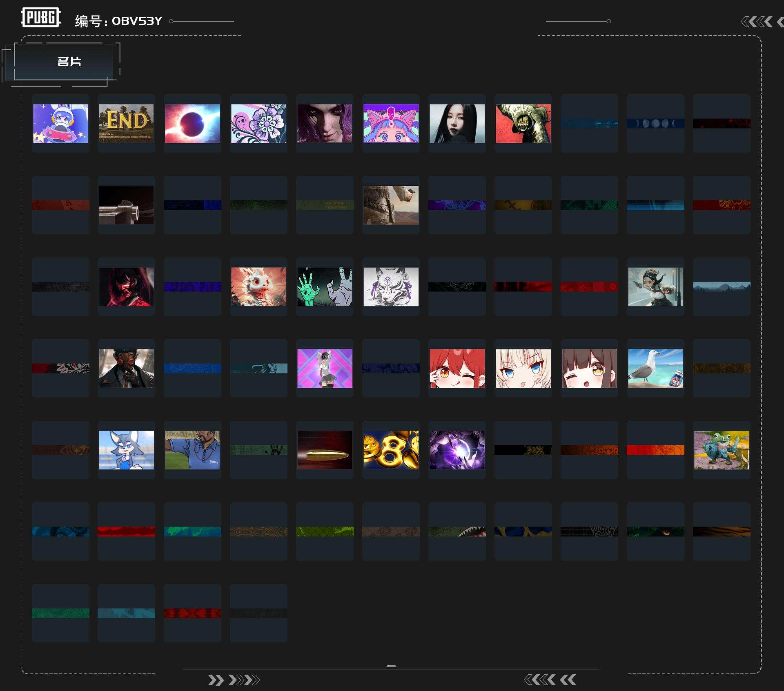Select the brown-haired winking anime girl
Viewport: 784px width, 691px height.
click(x=589, y=368)
